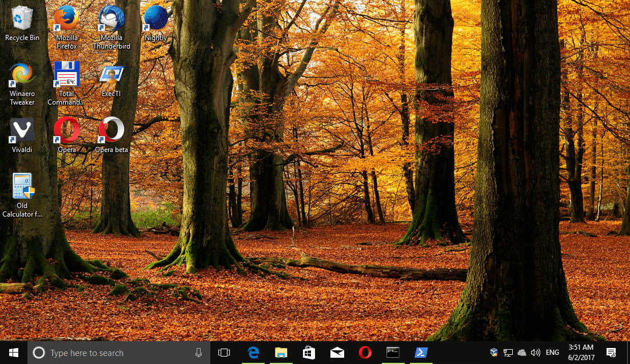Open the volume control slider
This screenshot has width=630, height=364.
[536, 353]
